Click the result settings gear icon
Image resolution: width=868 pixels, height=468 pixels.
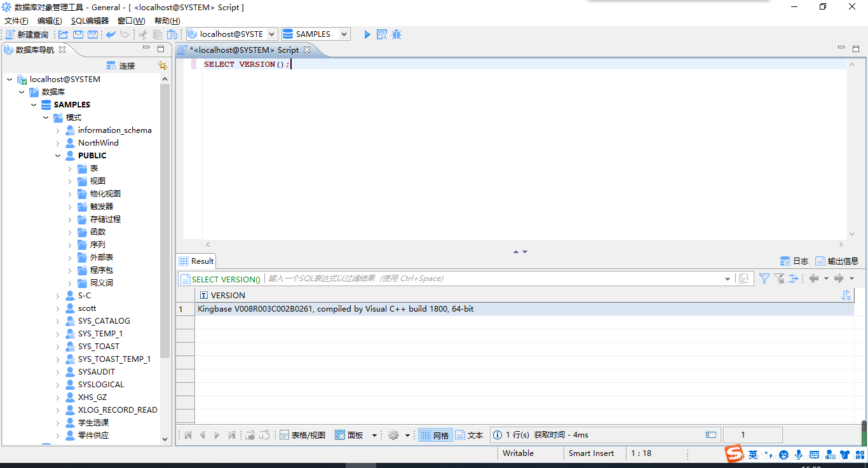[x=393, y=435]
